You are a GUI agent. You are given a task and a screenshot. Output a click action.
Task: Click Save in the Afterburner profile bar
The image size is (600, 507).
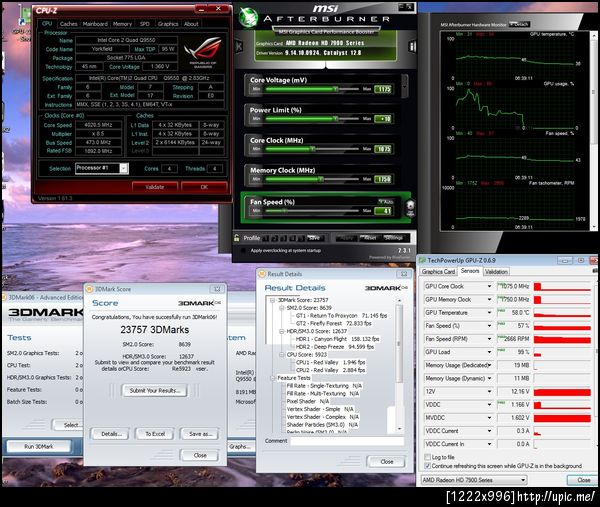pos(314,238)
